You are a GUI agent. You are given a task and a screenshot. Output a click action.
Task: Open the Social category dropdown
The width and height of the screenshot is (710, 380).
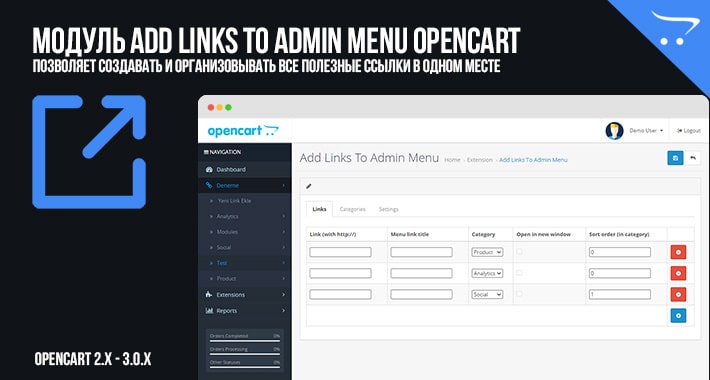coord(487,294)
